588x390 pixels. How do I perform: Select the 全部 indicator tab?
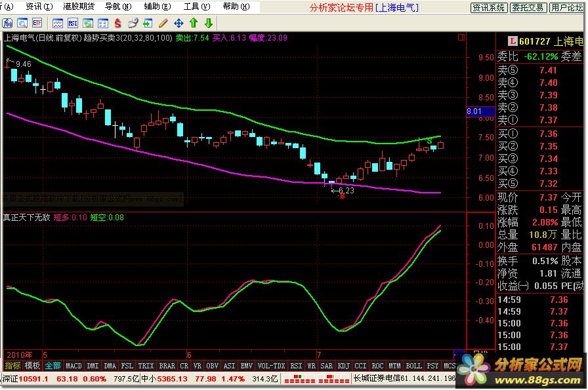pyautogui.click(x=53, y=366)
